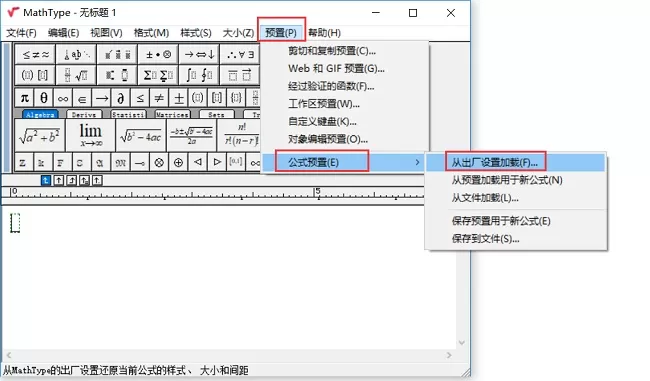Switch to the Sets tab
The height and width of the screenshot is (381, 650).
tap(216, 114)
